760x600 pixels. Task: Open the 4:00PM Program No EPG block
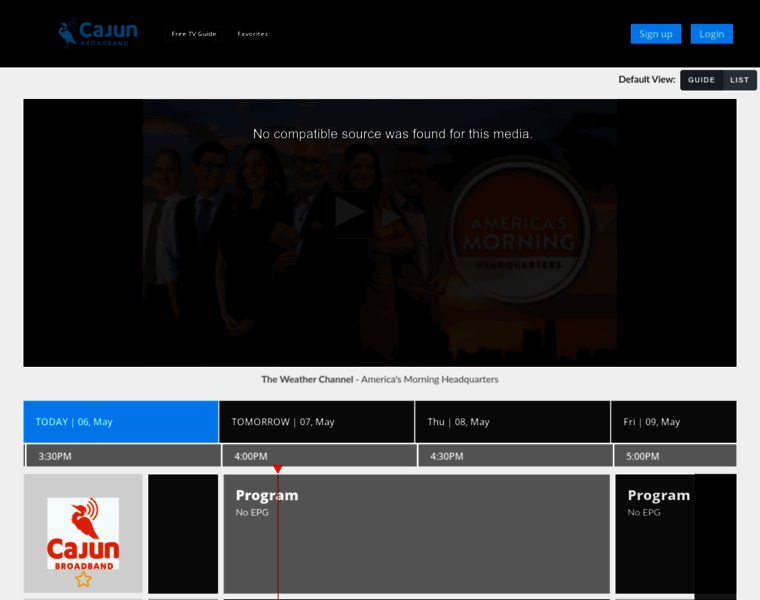416,534
